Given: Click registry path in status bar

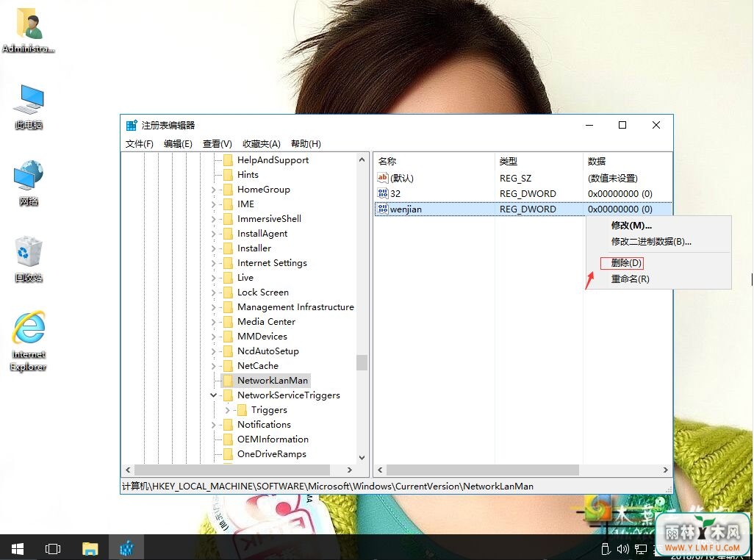Looking at the screenshot, I should coord(328,486).
